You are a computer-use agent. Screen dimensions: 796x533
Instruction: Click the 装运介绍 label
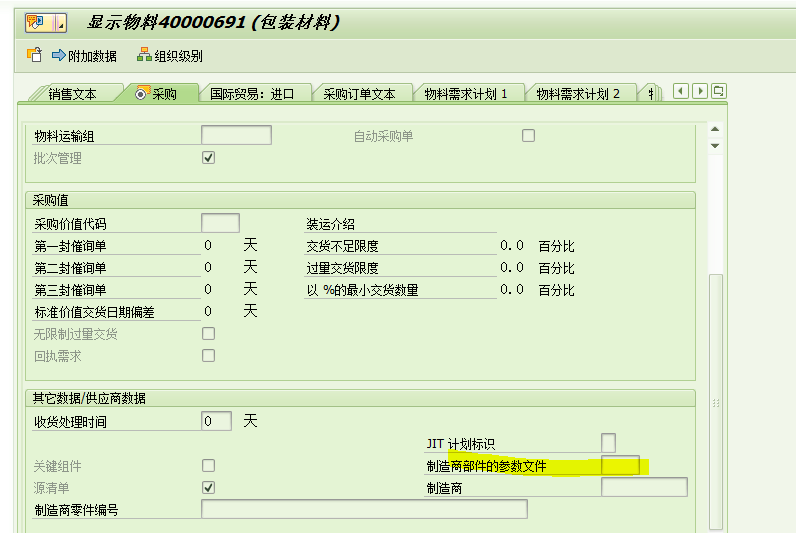(330, 224)
